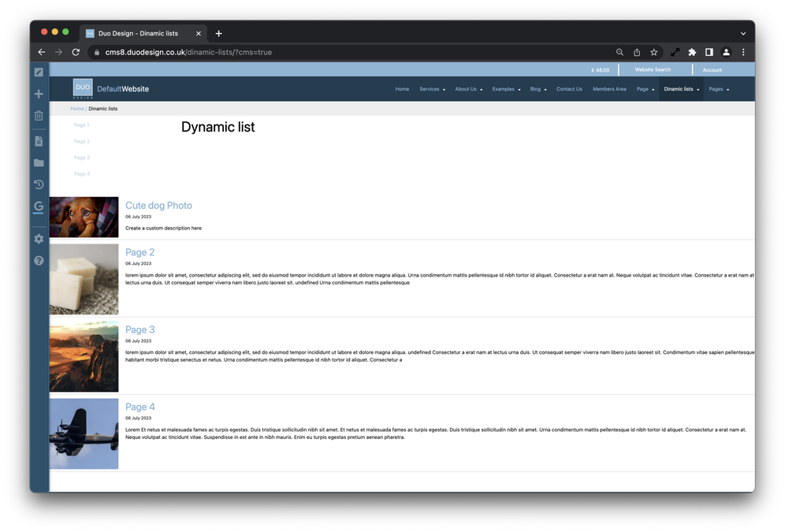785x532 pixels.
Task: Open the folder icon in the CMS sidebar
Action: pyautogui.click(x=38, y=162)
